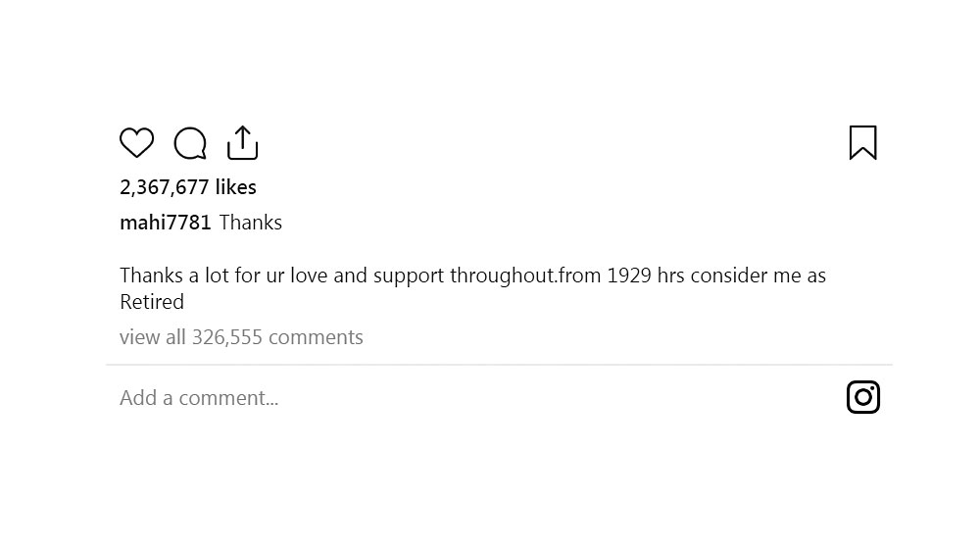This screenshot has width=980, height=552.
Task: Click "1929 hrs" in the post caption
Action: pos(645,276)
